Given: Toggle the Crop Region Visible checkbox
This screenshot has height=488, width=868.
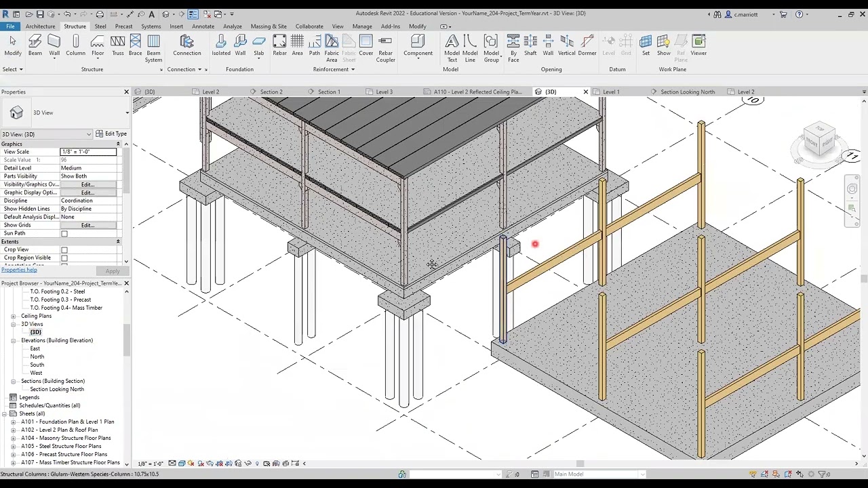Looking at the screenshot, I should [x=64, y=258].
